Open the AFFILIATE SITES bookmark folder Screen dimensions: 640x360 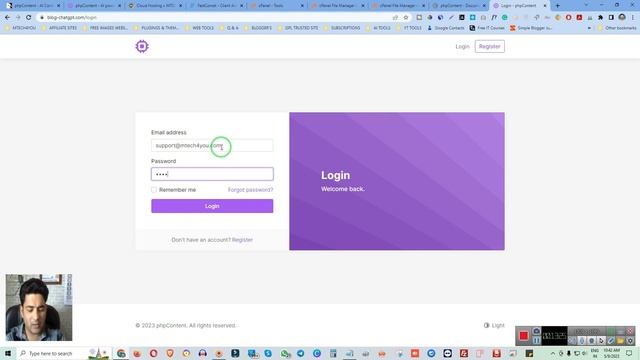(x=59, y=28)
